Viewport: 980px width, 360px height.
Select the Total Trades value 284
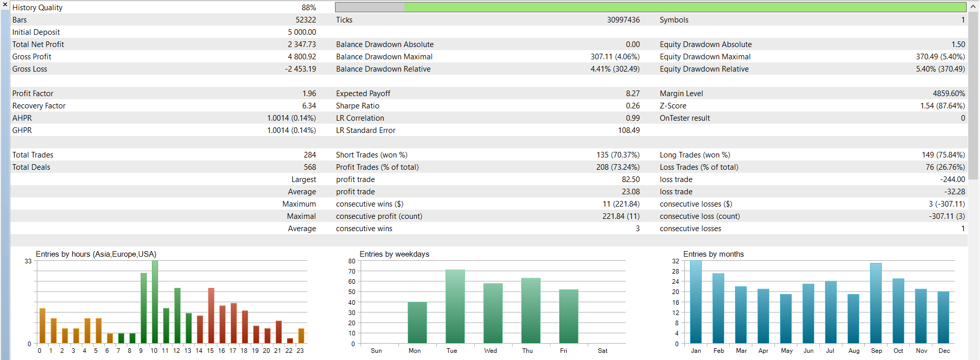310,155
